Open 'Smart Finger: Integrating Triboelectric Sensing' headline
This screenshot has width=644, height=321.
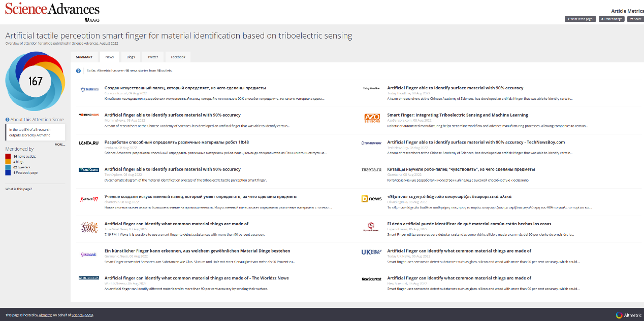pos(458,115)
